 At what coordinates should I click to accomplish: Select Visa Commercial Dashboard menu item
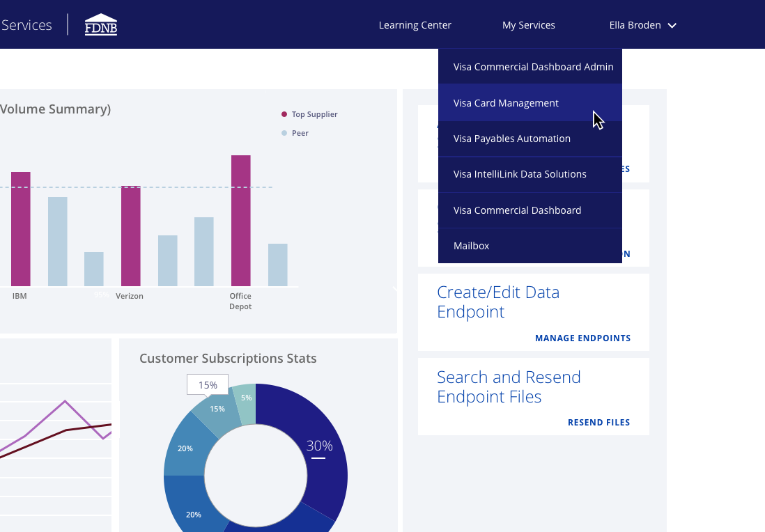530,210
